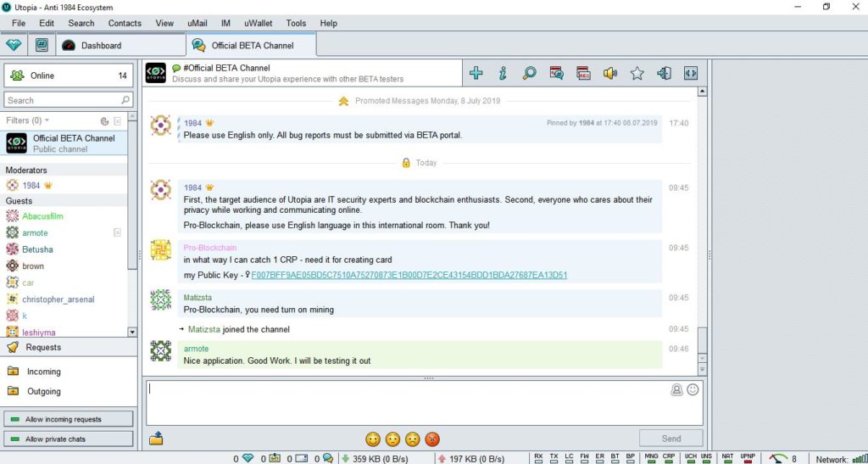Toggle Allow private chats
Image resolution: width=868 pixels, height=464 pixels.
coord(68,439)
